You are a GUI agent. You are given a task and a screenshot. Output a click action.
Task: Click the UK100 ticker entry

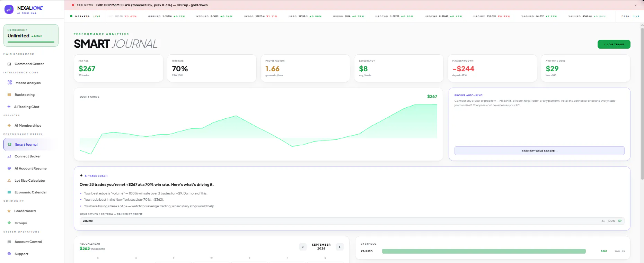tap(261, 16)
